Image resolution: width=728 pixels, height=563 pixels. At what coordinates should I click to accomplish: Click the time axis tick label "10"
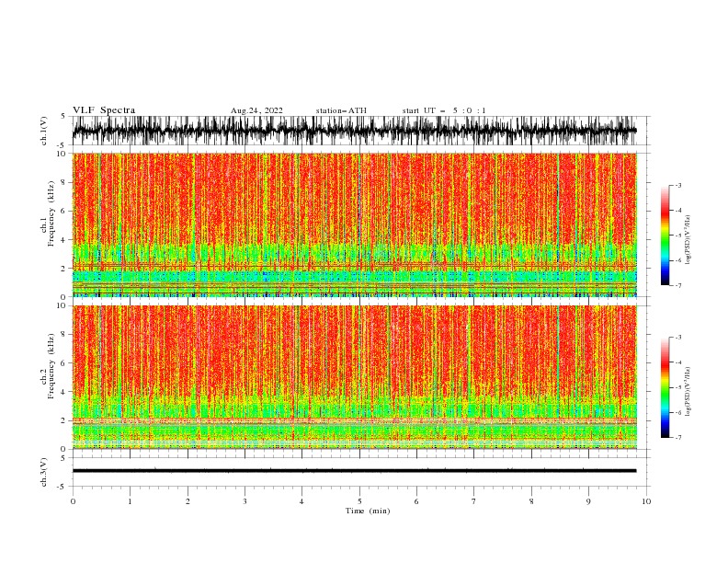[x=646, y=501]
